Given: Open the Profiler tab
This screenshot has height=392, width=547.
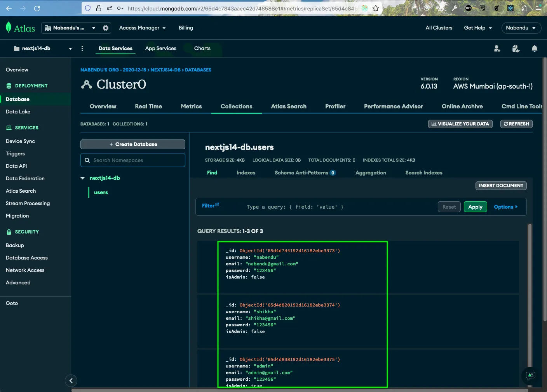Looking at the screenshot, I should coord(335,106).
